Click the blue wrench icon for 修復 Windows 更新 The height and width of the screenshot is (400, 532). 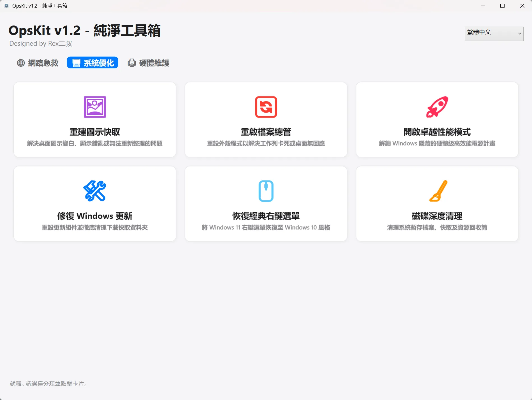point(95,191)
